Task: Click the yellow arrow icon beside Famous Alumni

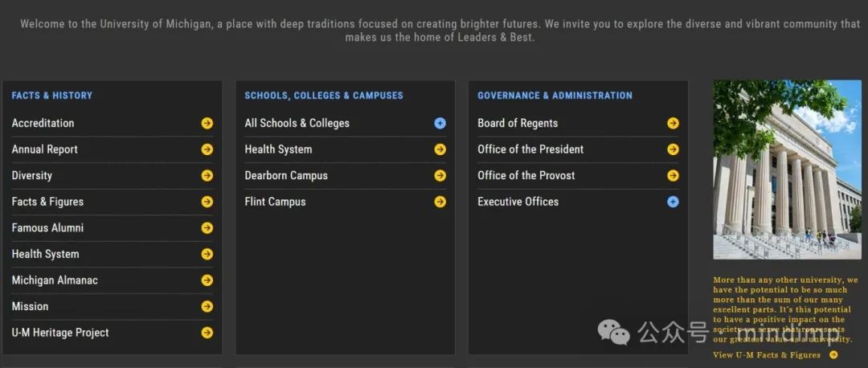Action: click(x=207, y=228)
